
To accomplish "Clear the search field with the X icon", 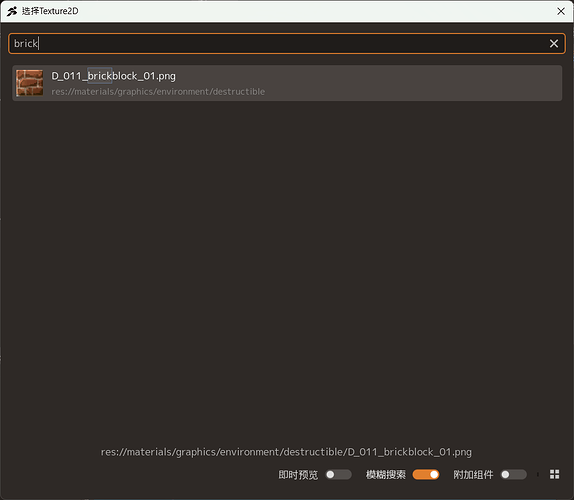I will (554, 44).
